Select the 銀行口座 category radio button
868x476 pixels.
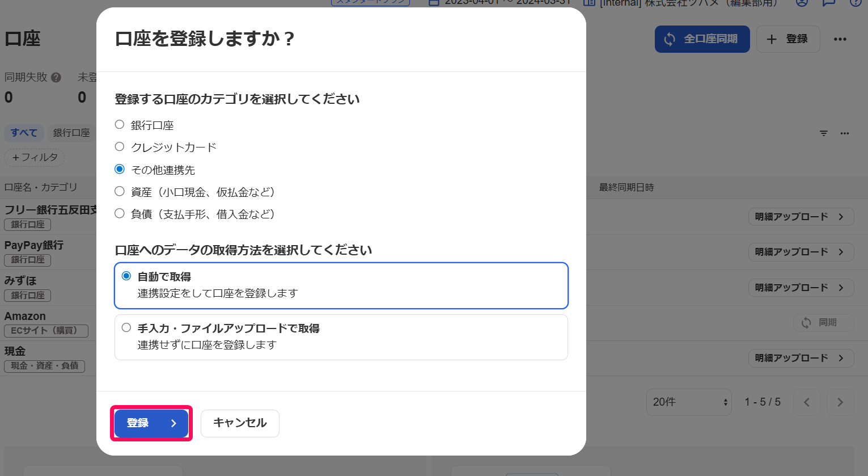[119, 125]
